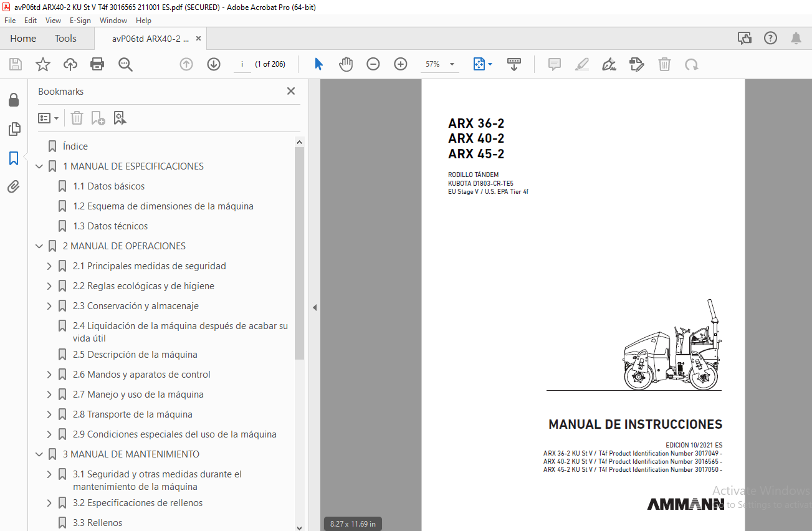
Task: Open the share and chat icon
Action: [x=745, y=38]
